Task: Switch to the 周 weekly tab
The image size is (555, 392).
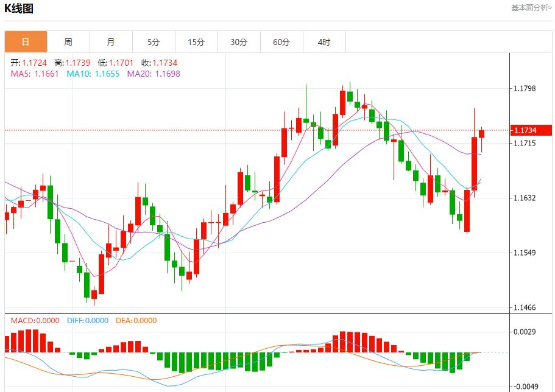Action: (68, 42)
